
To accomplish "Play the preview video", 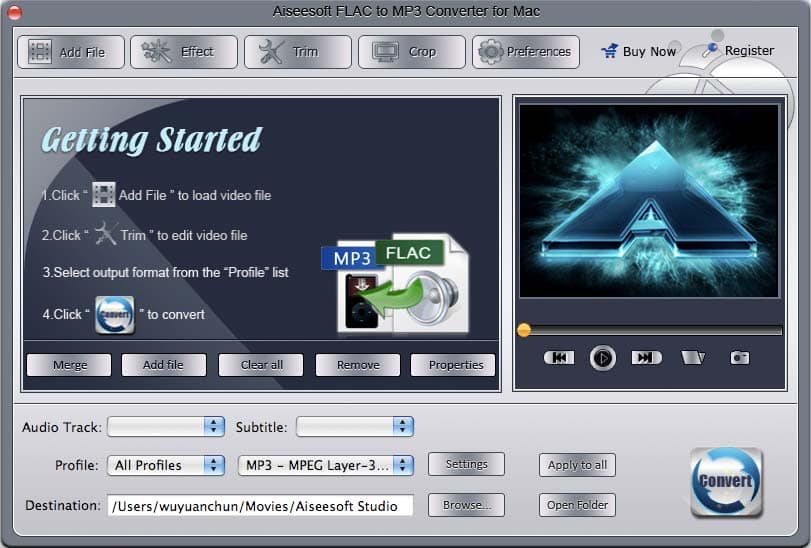I will pyautogui.click(x=603, y=358).
